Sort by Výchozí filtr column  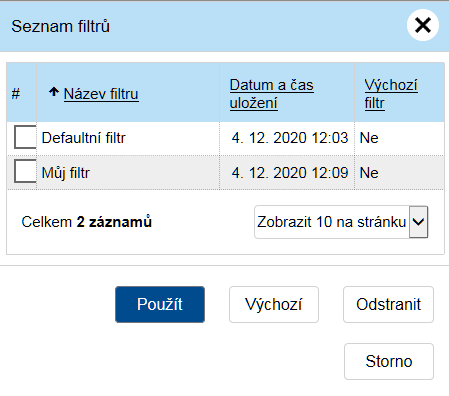click(x=391, y=94)
